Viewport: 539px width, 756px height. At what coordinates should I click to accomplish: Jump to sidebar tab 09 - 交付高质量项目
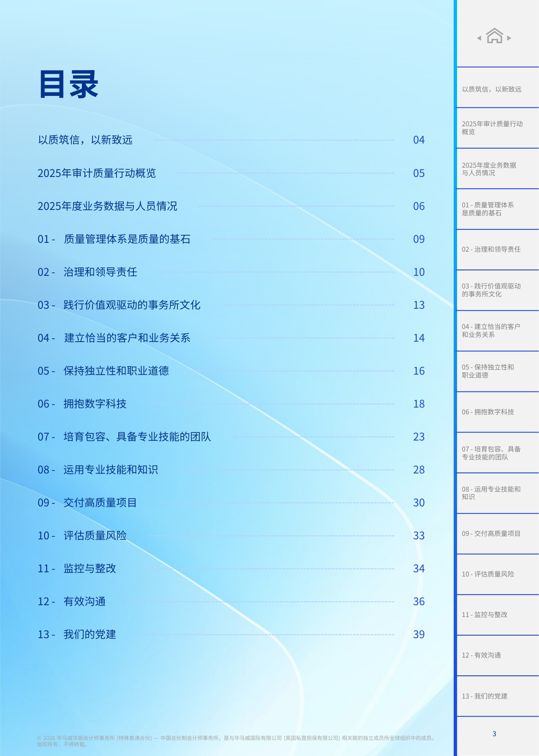point(498,534)
